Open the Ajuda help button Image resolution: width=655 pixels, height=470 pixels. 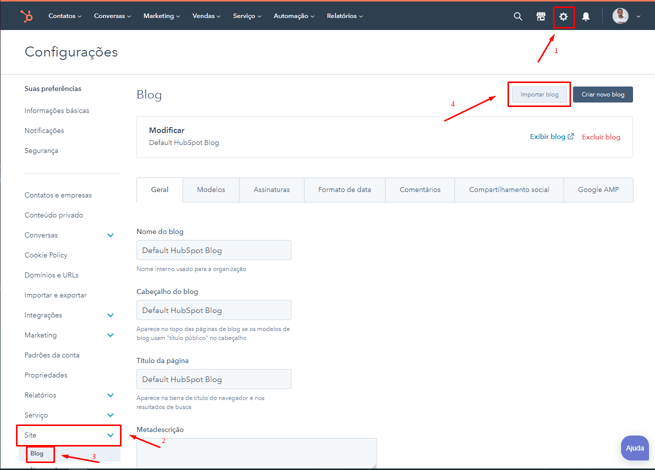point(635,448)
